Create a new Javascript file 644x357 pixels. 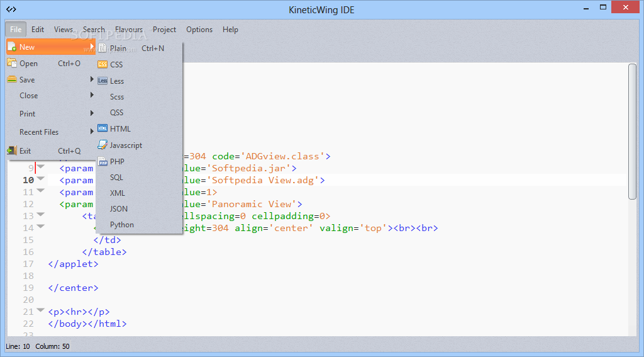pos(139,145)
